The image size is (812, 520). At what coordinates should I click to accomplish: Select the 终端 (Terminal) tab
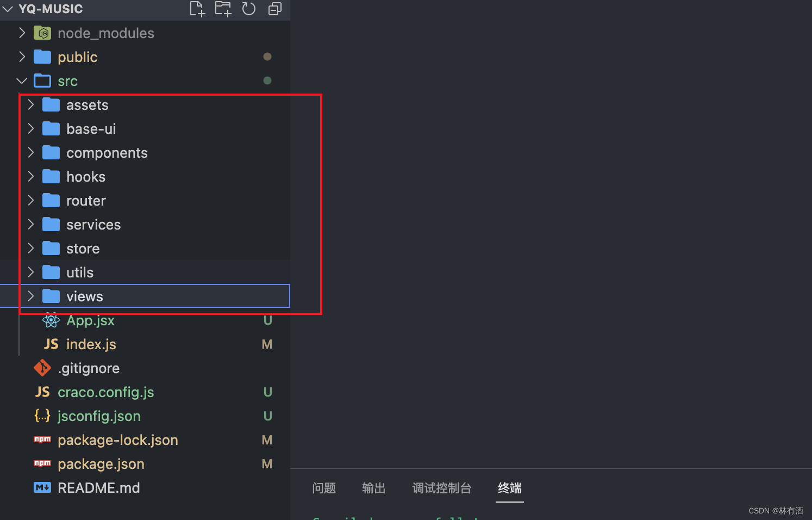click(510, 488)
